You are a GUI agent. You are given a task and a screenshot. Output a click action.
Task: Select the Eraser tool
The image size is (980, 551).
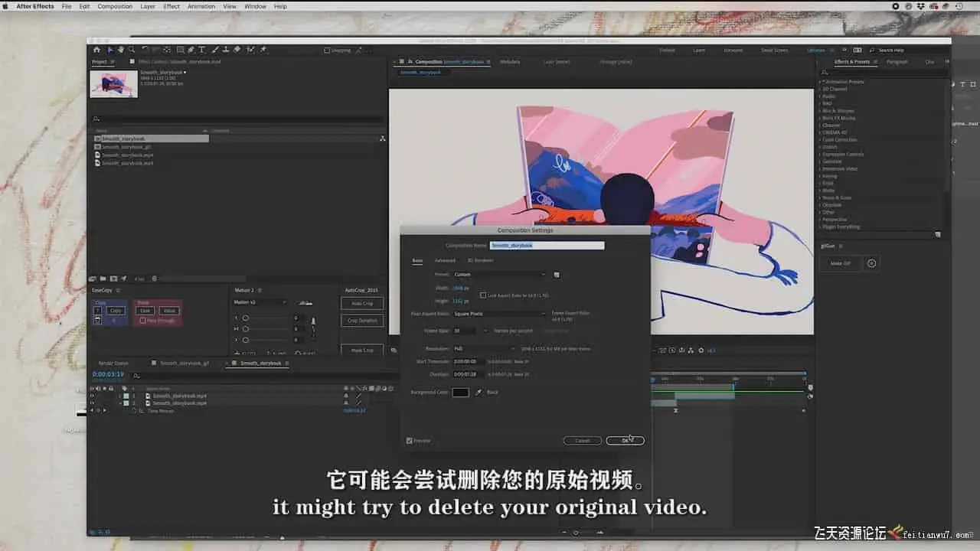(237, 50)
